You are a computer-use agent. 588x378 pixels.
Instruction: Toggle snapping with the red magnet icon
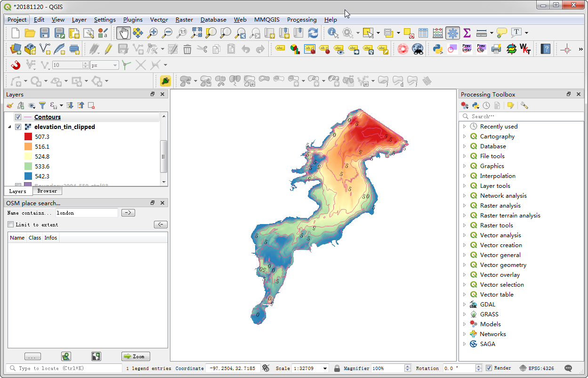click(x=16, y=64)
